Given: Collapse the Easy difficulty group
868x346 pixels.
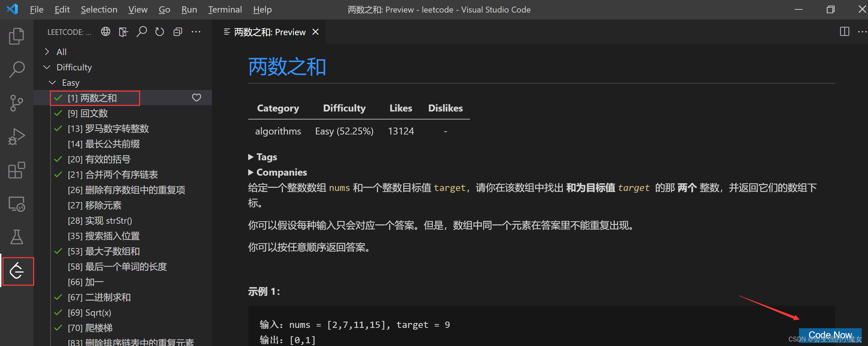Looking at the screenshot, I should (x=52, y=83).
